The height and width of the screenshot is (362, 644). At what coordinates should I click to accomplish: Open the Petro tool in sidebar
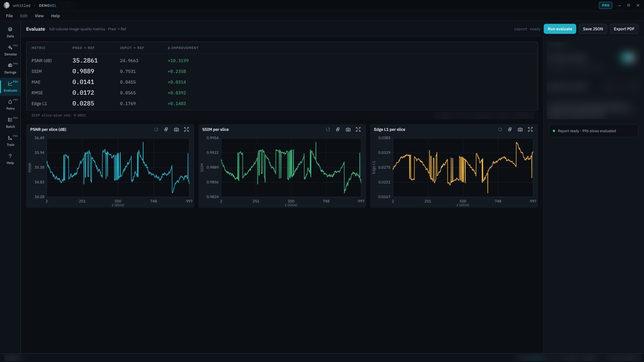[10, 105]
